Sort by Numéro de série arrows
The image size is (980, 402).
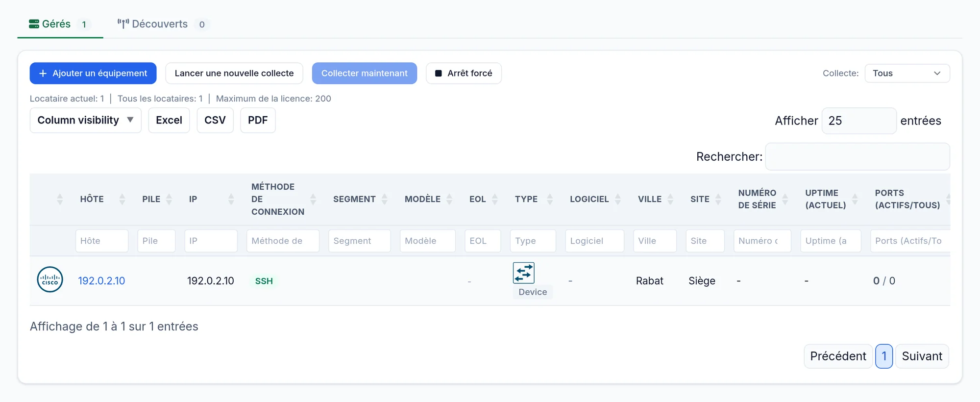point(785,199)
